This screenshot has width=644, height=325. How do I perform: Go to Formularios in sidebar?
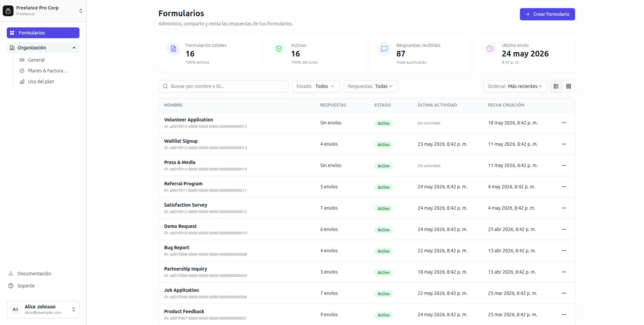click(43, 33)
